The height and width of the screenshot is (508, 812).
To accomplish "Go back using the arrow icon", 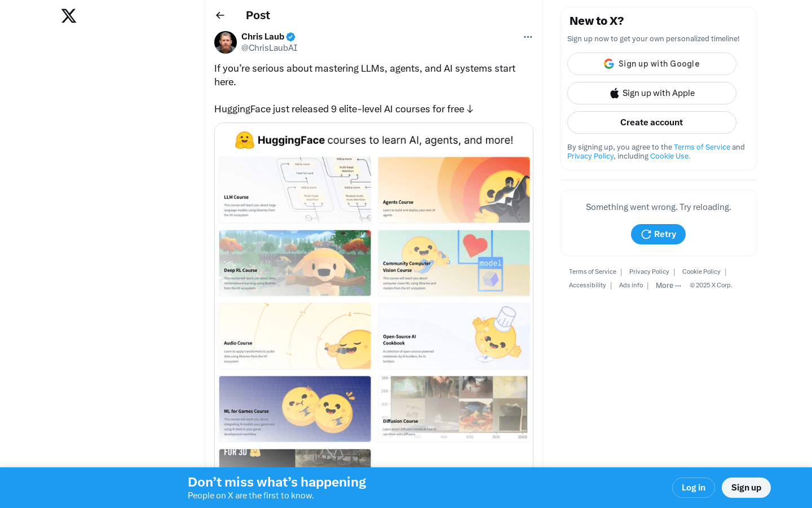I will pos(220,15).
